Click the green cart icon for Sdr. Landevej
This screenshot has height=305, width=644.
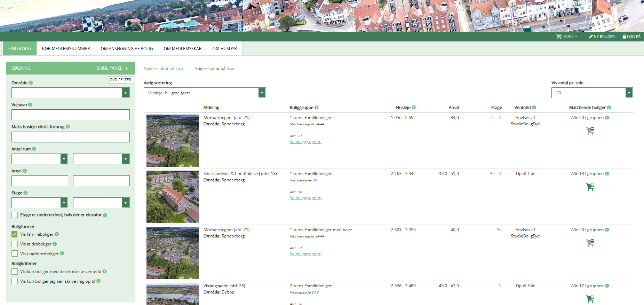point(590,187)
